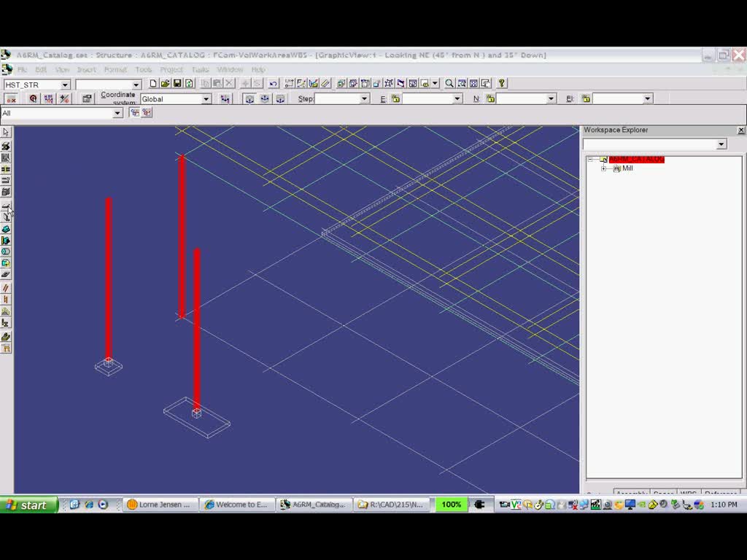Select the arrow Select tool in left toolbar

[x=6, y=132]
